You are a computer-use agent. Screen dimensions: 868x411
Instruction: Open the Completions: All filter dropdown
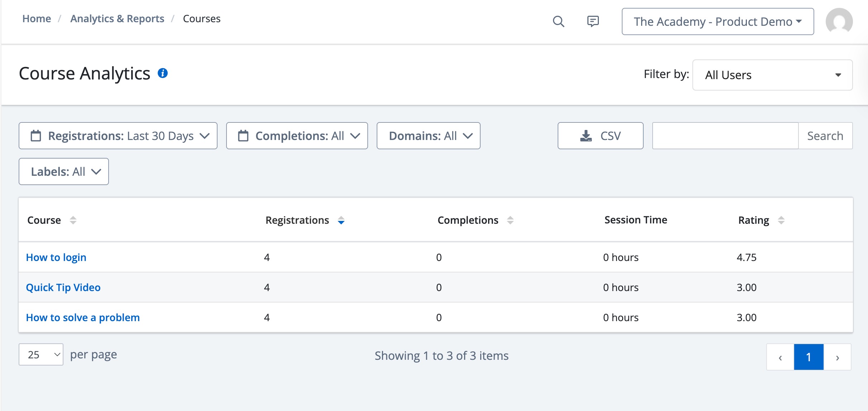click(x=297, y=136)
